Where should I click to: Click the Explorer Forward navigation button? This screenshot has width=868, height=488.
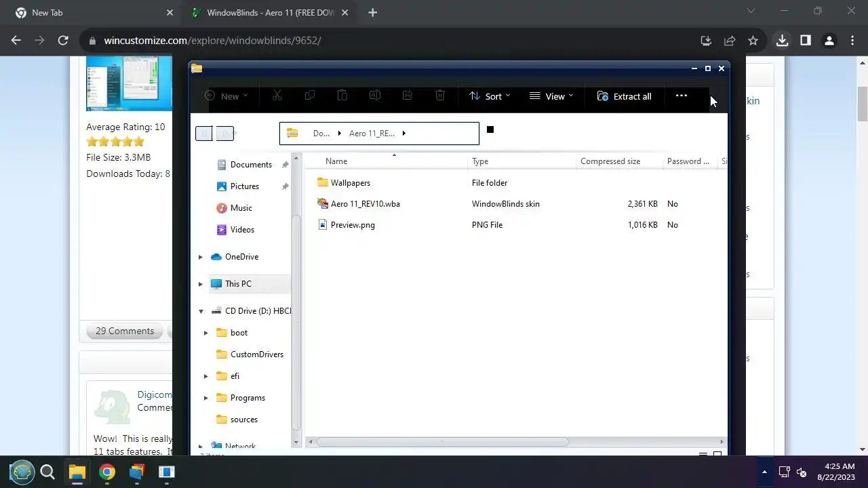click(225, 134)
